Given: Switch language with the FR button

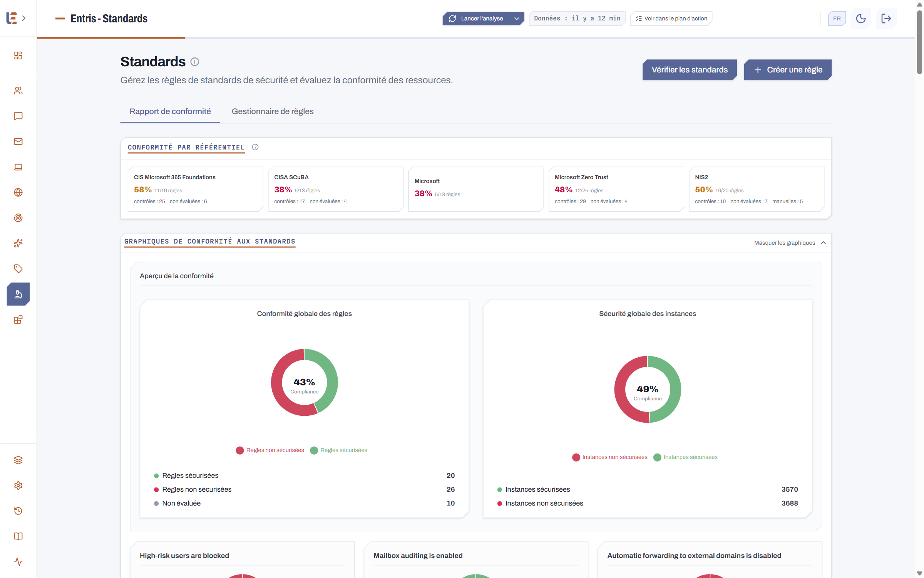Looking at the screenshot, I should coord(837,18).
